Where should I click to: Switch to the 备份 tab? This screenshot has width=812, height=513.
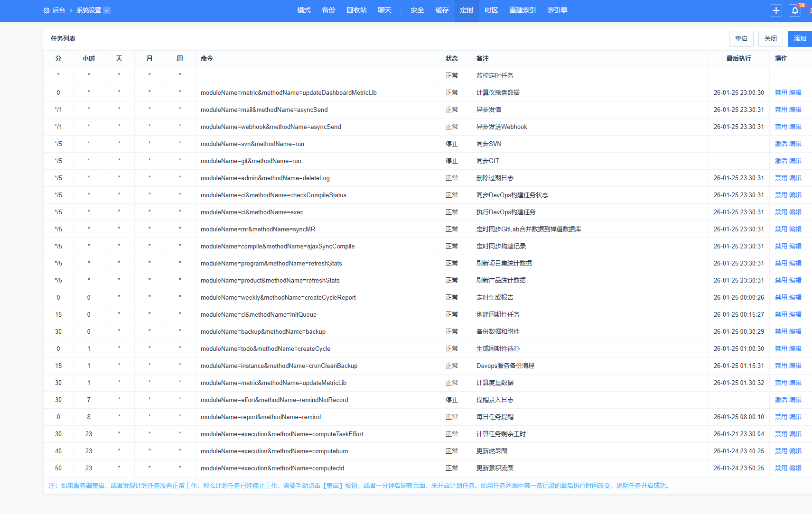pos(328,10)
